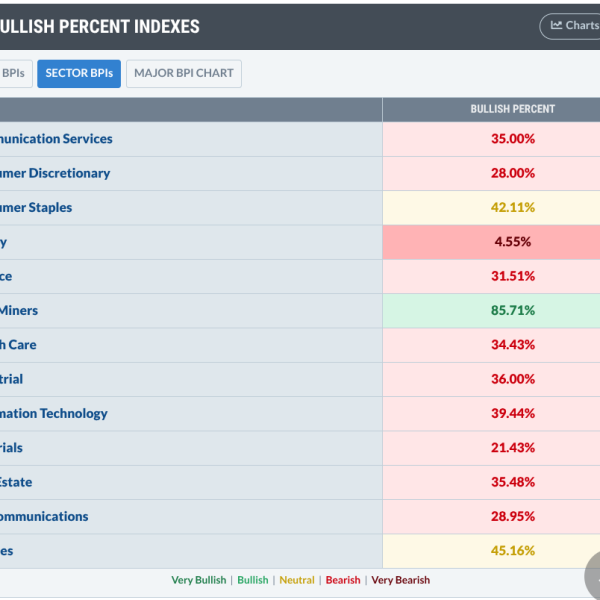The width and height of the screenshot is (600, 600).
Task: Click the 39.44% bullish percent value
Action: click(513, 413)
